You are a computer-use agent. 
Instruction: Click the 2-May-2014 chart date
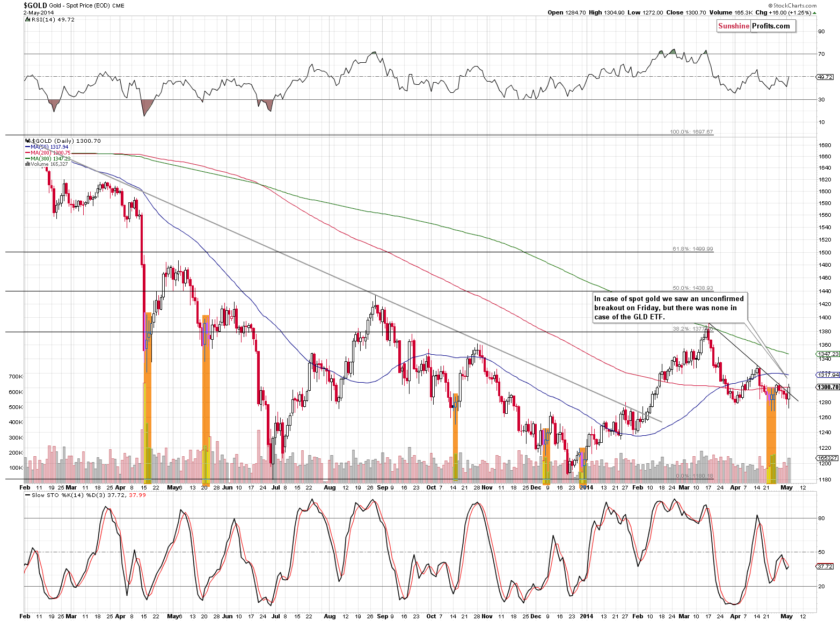pyautogui.click(x=39, y=12)
